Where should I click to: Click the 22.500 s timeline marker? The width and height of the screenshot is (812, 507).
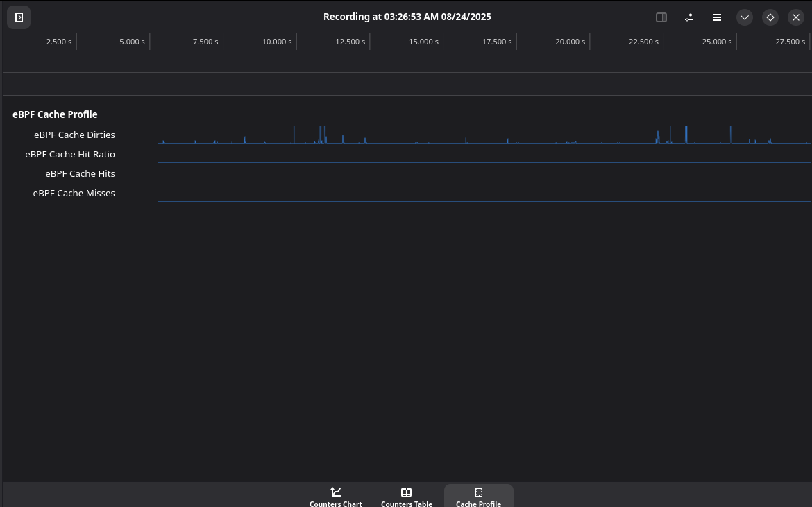point(643,42)
